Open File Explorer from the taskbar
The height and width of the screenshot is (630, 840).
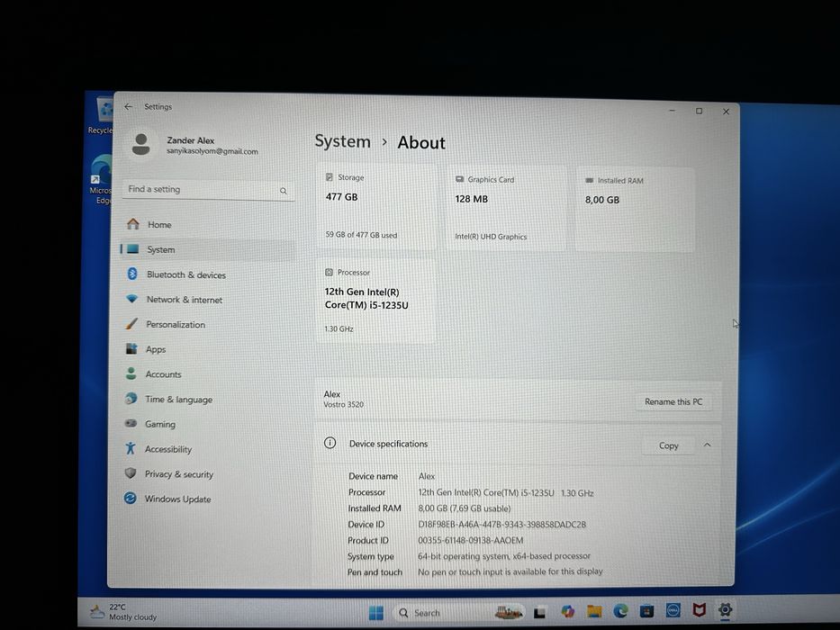pyautogui.click(x=593, y=611)
